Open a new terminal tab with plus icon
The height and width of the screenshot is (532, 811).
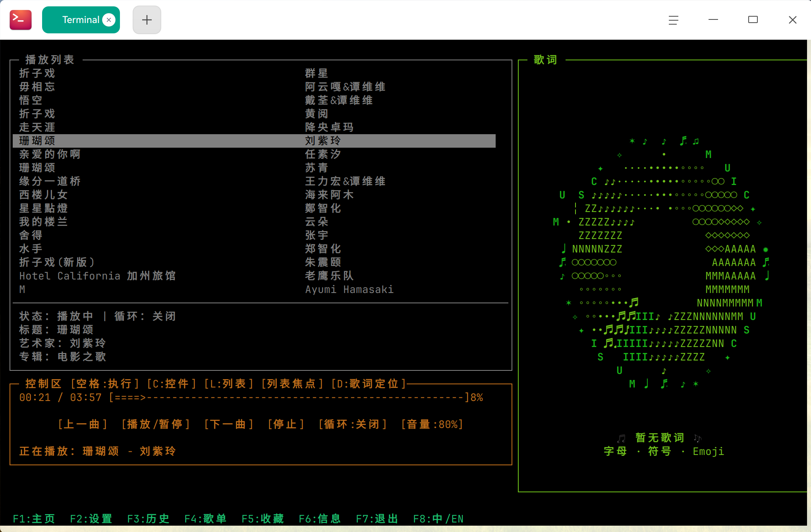tap(147, 19)
